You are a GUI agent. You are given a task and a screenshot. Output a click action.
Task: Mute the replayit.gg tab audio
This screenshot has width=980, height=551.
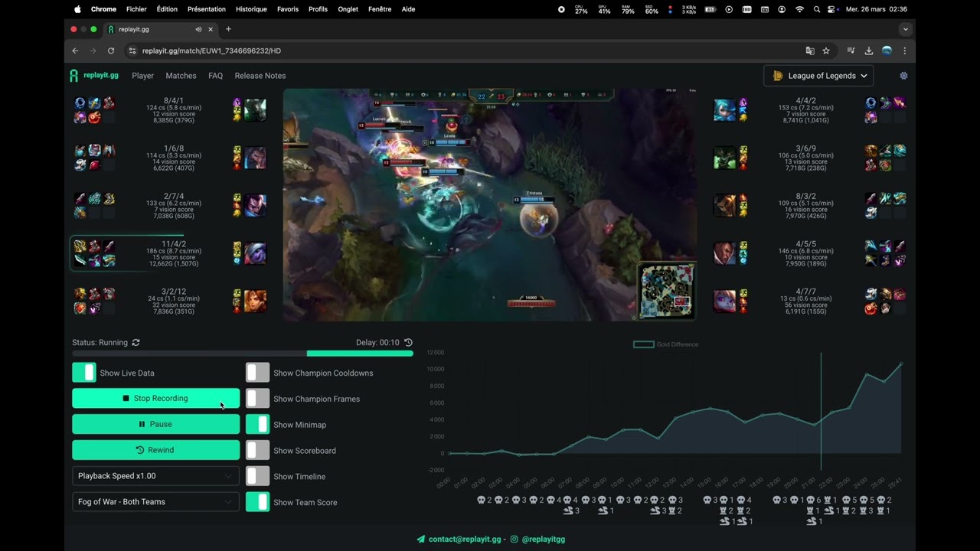pyautogui.click(x=198, y=29)
